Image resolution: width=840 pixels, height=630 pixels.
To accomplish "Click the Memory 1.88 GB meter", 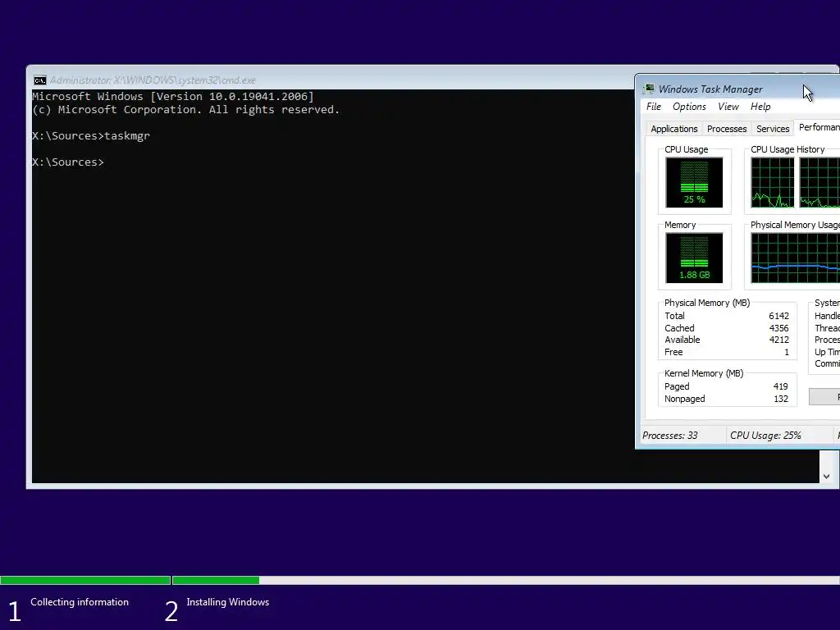I will point(694,258).
